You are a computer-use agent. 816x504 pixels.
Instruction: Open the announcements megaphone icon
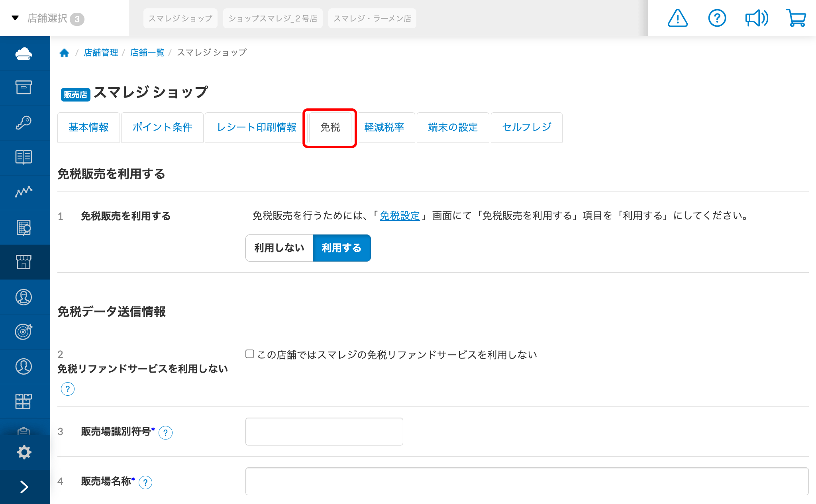coord(756,18)
